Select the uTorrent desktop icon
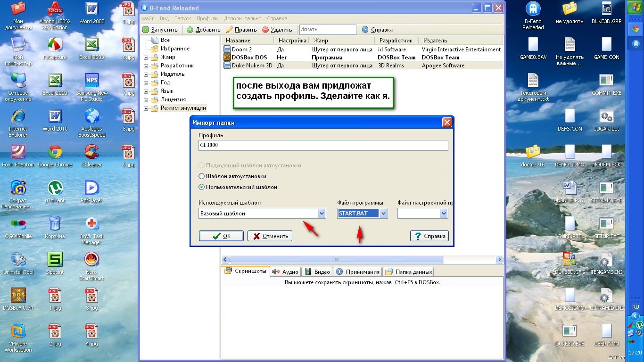 pyautogui.click(x=55, y=192)
